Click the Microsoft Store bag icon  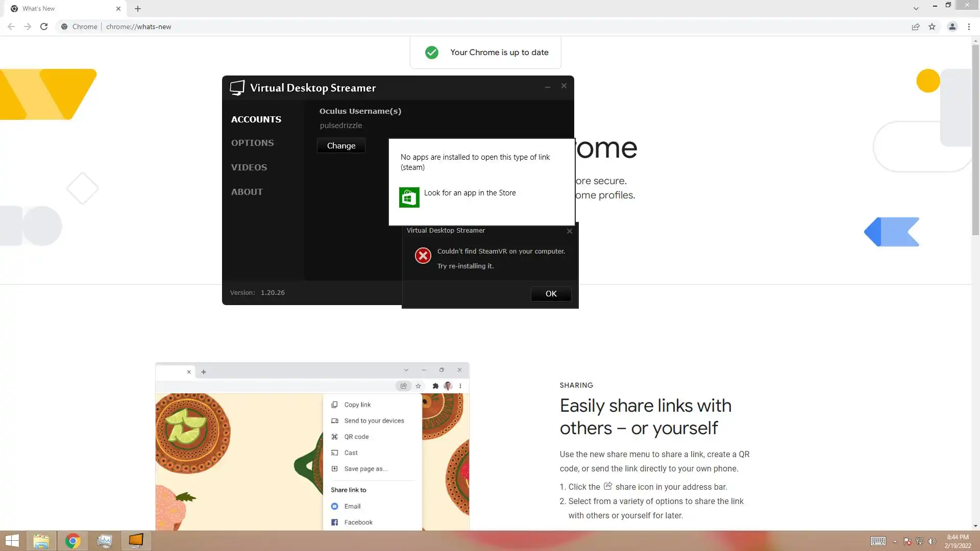[x=409, y=197]
